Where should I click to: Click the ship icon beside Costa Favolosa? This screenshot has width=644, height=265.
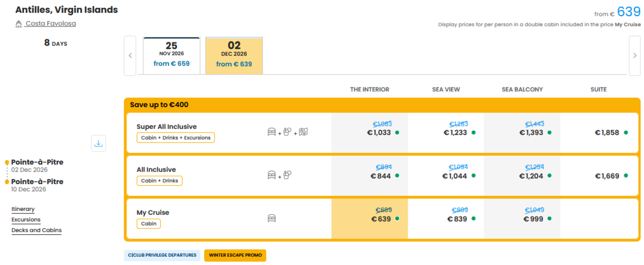(19, 24)
